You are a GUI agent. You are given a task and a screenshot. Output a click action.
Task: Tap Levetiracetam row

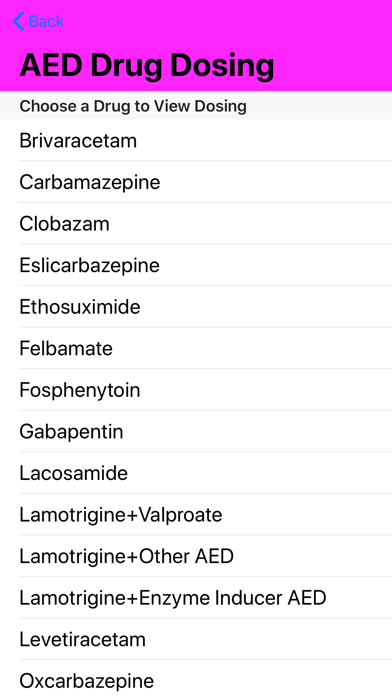pyautogui.click(x=196, y=639)
